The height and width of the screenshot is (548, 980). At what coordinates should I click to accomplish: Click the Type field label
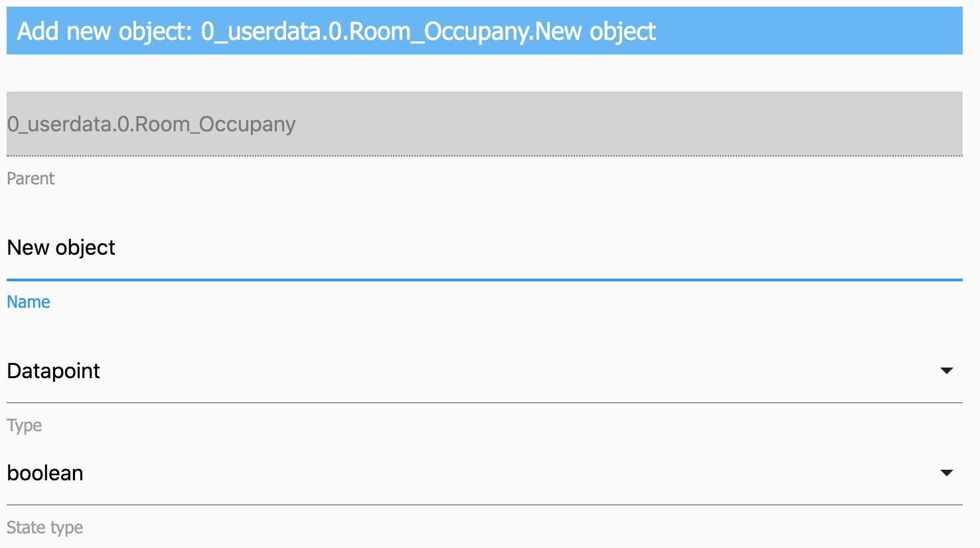[x=24, y=425]
